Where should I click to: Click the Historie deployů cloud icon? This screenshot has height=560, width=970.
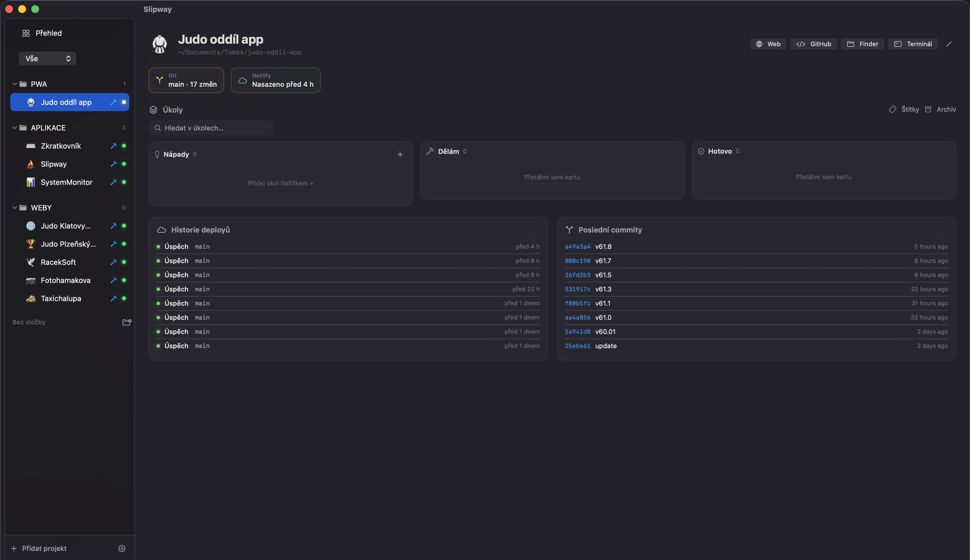click(162, 230)
